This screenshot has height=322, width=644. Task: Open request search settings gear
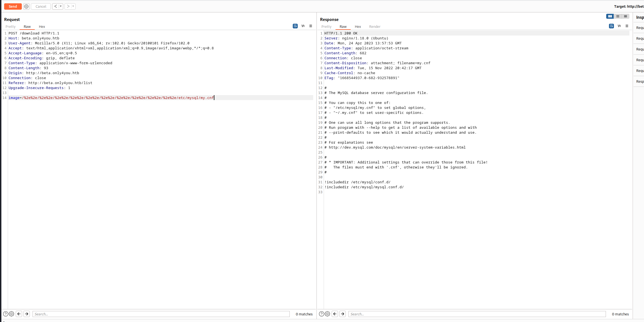coord(11,314)
